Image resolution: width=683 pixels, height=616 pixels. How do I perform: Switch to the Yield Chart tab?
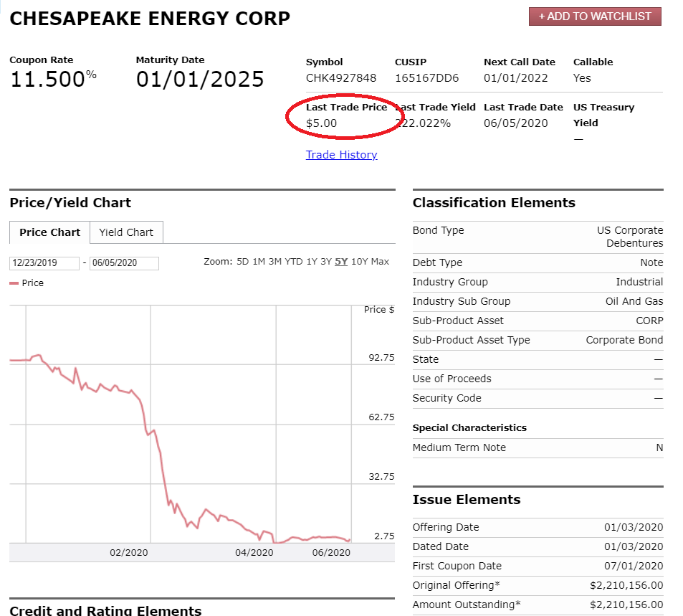coord(126,232)
